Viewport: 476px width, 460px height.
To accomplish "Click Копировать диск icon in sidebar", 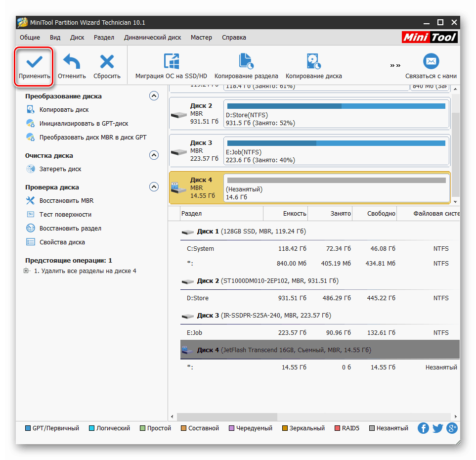I will tap(30, 109).
